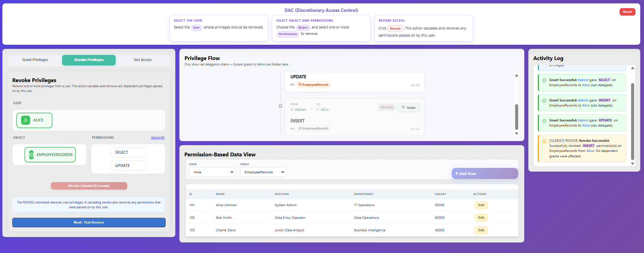Image resolution: width=644 pixels, height=253 pixels.
Task: Click the check icon beside the INSERT grant log
Action: pos(544,101)
